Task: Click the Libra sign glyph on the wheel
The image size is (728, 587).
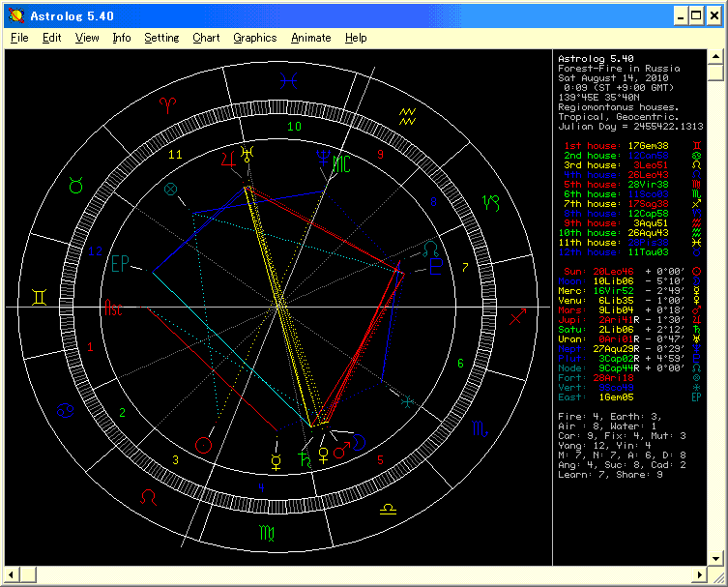Action: [388, 509]
